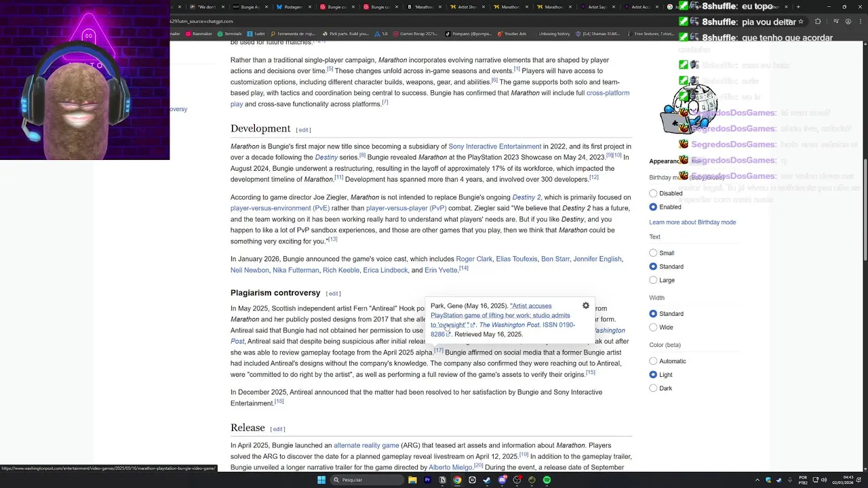Choose Small text size
868x488 pixels.
click(x=653, y=253)
